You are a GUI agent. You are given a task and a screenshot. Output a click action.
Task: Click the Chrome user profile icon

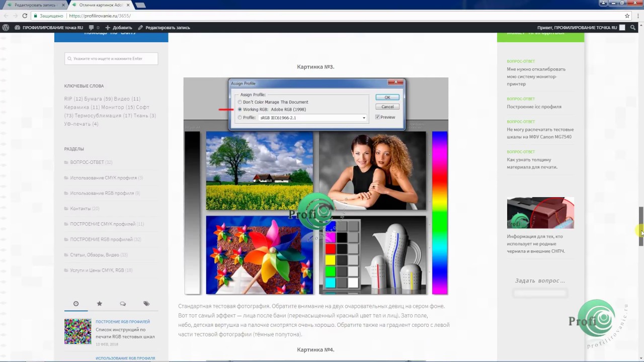603,3
